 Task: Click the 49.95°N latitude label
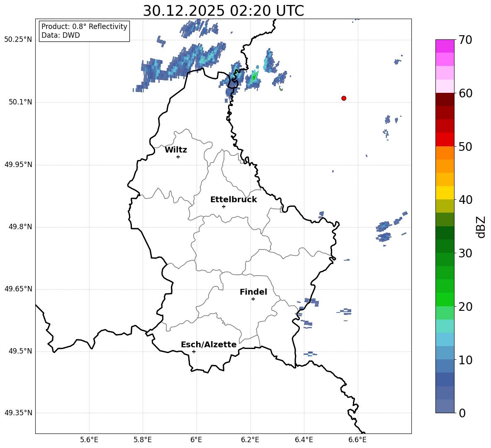(18, 165)
